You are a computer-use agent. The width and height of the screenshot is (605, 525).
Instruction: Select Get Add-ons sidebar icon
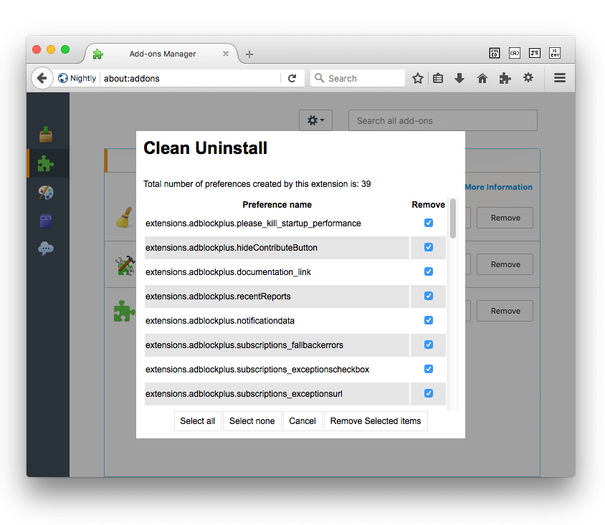[x=46, y=135]
